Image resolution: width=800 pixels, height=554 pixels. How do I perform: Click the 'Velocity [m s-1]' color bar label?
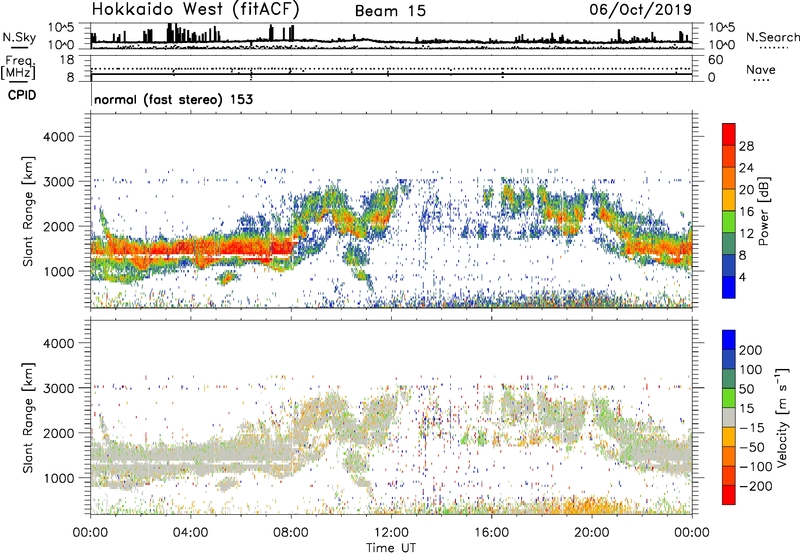782,417
